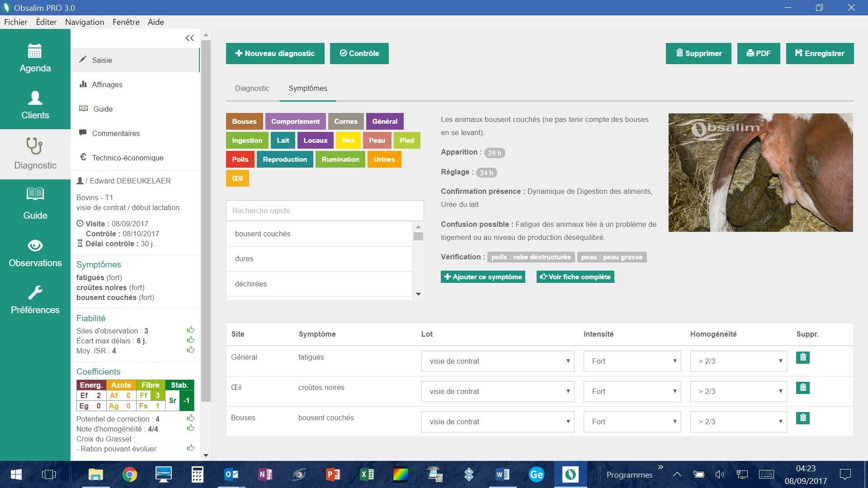Open the Navigation menu
This screenshot has height=488, width=868.
pyautogui.click(x=85, y=22)
